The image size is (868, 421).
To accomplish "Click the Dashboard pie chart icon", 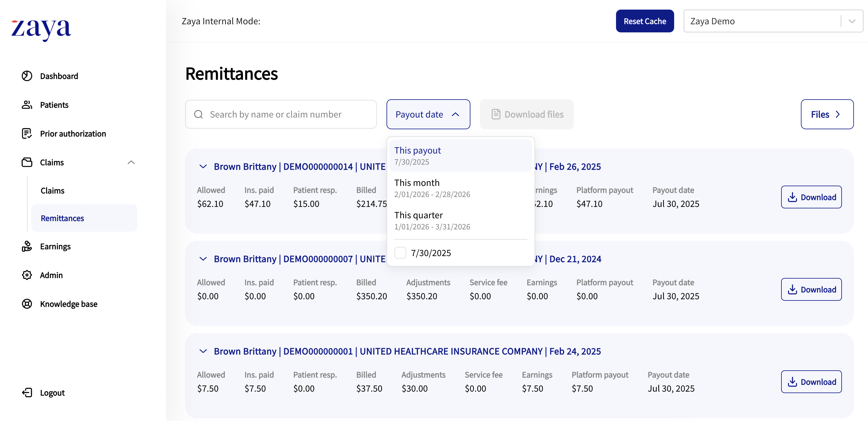I will pos(27,76).
